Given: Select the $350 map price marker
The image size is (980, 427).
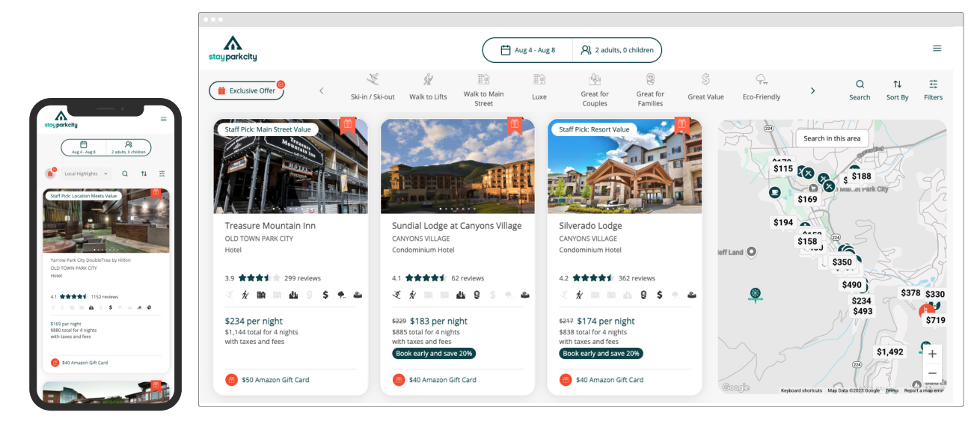Looking at the screenshot, I should coord(842,262).
